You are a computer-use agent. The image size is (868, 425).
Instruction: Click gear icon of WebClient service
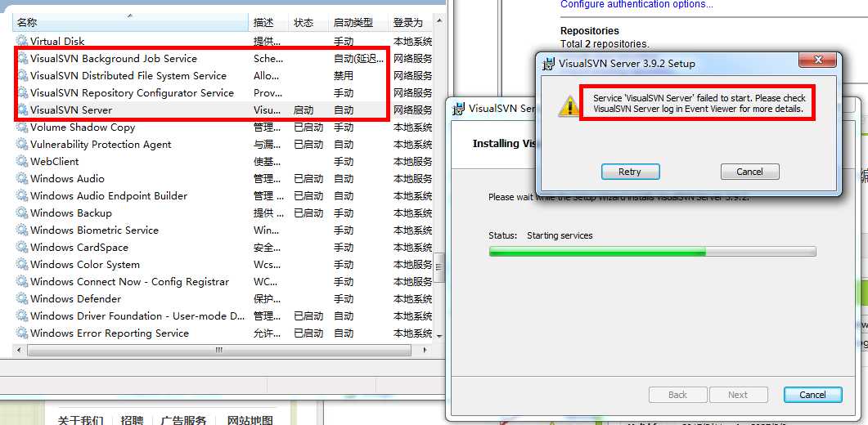click(22, 161)
